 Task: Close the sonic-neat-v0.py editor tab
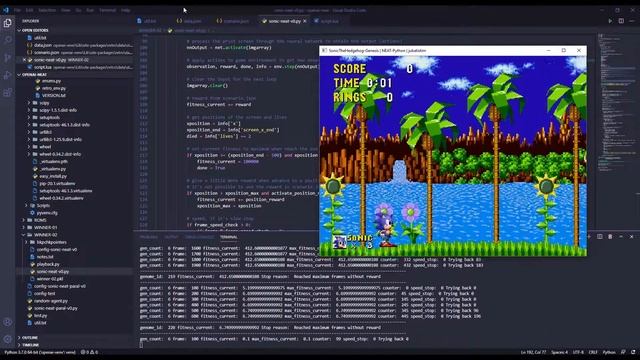(304, 21)
